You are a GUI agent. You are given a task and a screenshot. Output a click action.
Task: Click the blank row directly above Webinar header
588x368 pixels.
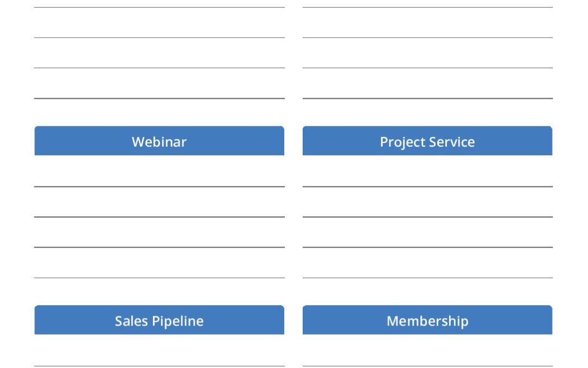point(159,84)
